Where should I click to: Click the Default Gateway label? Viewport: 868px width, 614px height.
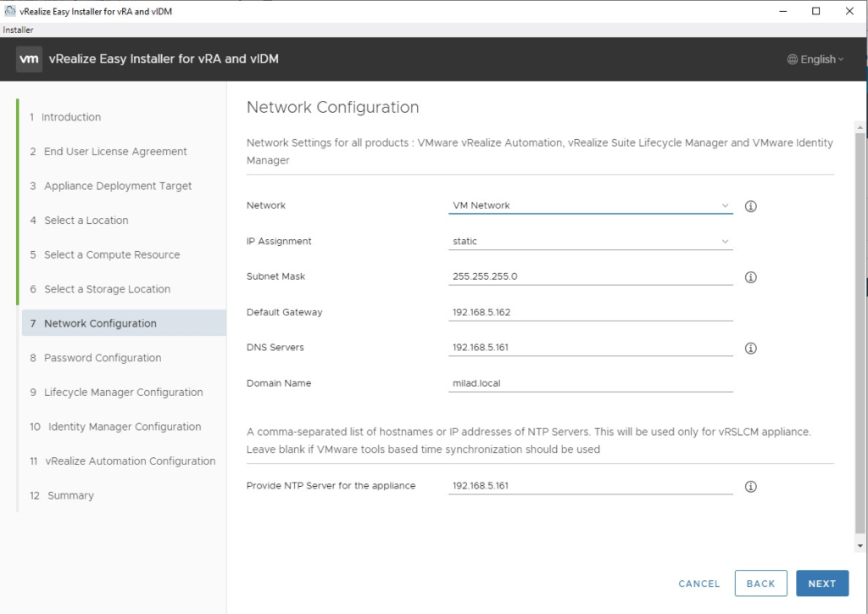(285, 312)
